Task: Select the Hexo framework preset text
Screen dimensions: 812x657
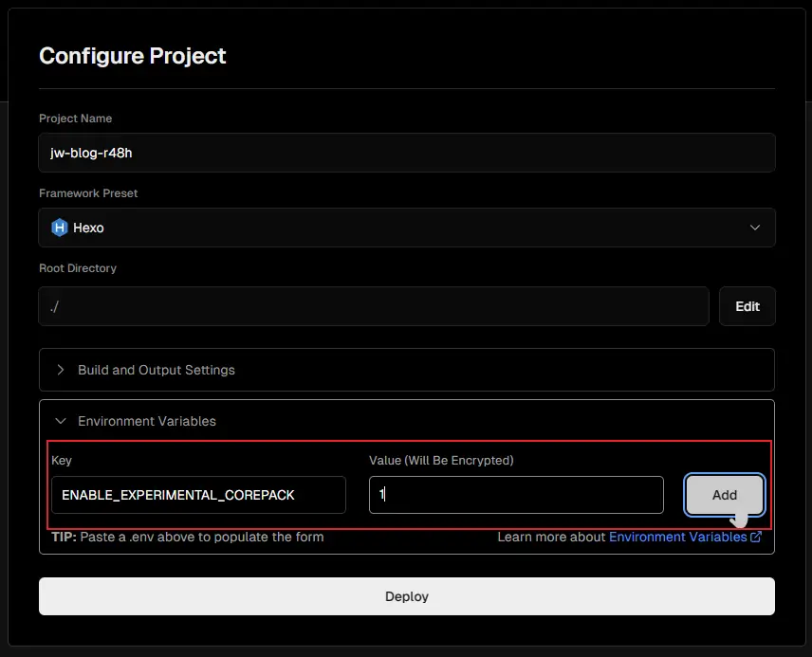Action: [x=88, y=228]
